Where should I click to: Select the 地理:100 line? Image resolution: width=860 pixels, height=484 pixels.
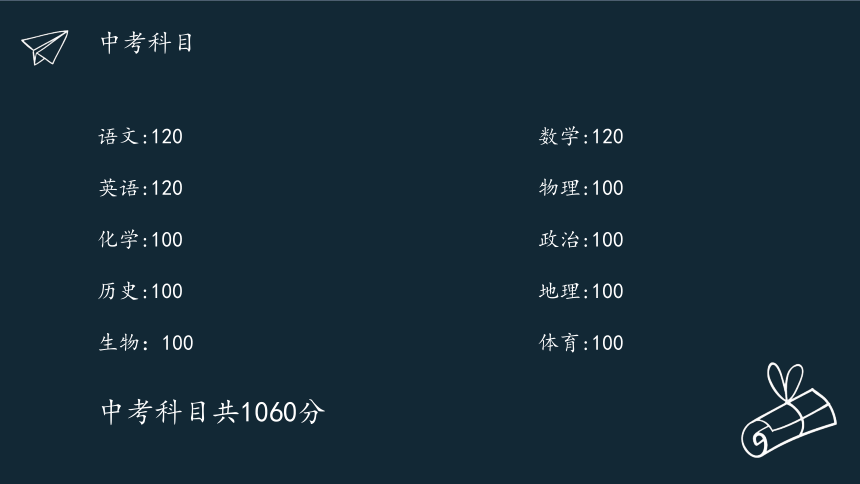[581, 291]
